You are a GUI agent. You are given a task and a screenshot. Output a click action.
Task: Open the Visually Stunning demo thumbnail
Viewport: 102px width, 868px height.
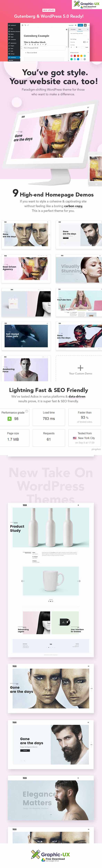tap(79, 269)
